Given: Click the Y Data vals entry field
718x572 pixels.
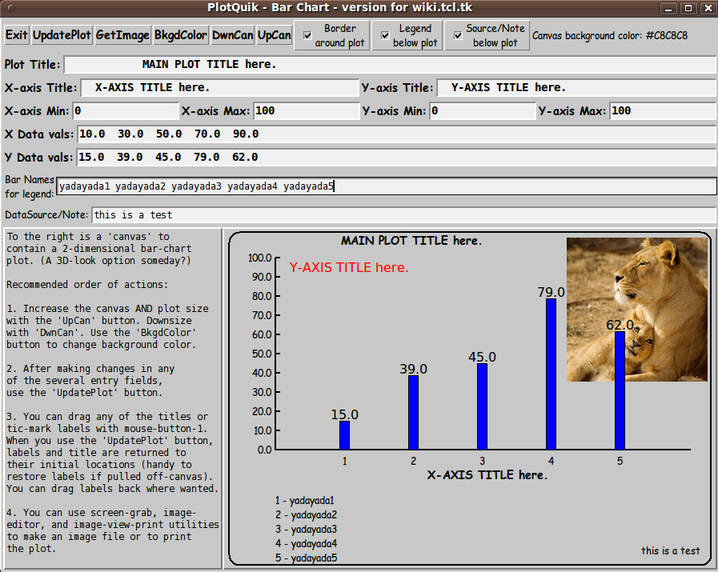Looking at the screenshot, I should click(x=397, y=158).
